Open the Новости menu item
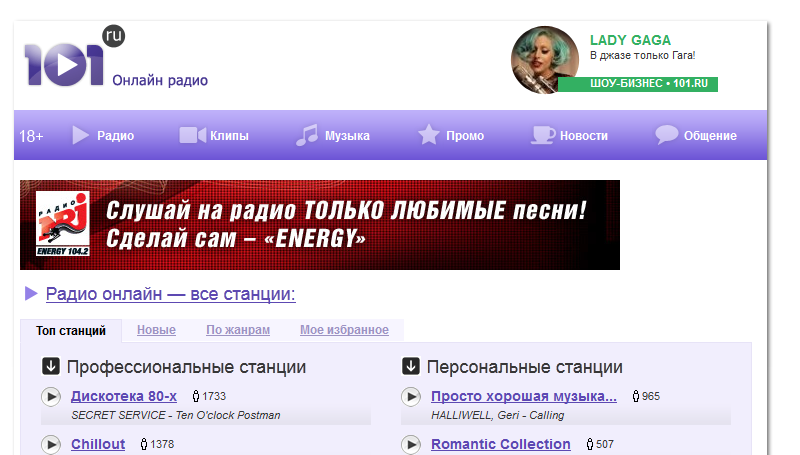 (x=584, y=136)
